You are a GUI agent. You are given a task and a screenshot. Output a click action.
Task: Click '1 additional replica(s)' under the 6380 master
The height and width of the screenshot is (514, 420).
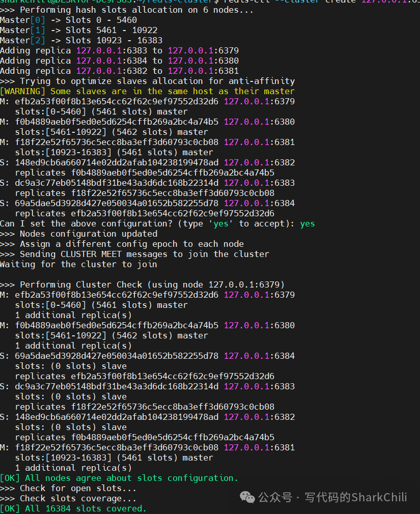pyautogui.click(x=73, y=346)
